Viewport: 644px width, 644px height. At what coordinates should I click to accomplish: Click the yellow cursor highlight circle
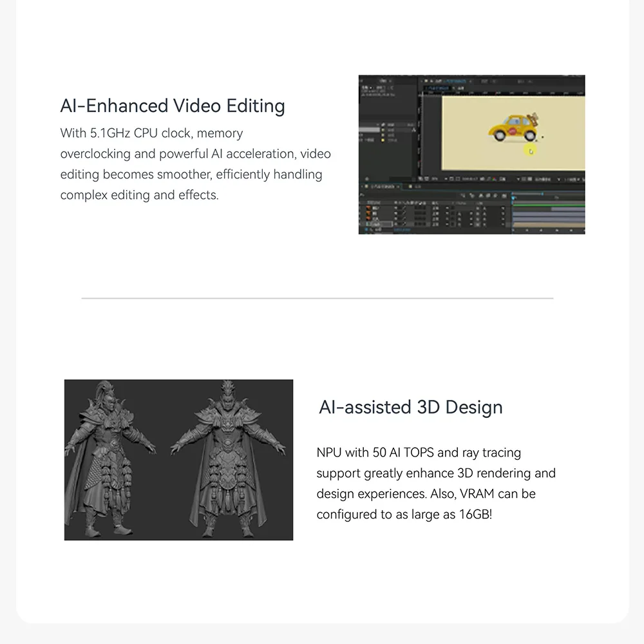[531, 151]
